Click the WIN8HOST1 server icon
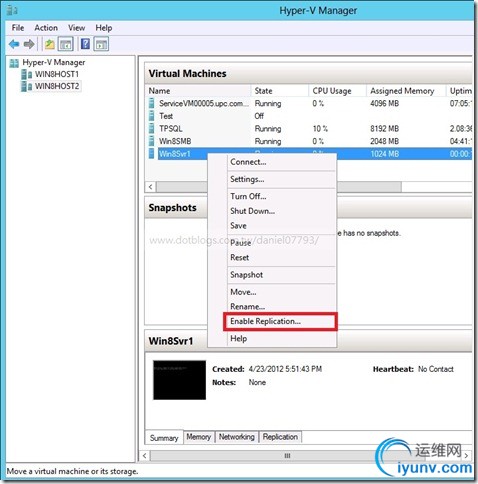The height and width of the screenshot is (484, 478). [26, 74]
